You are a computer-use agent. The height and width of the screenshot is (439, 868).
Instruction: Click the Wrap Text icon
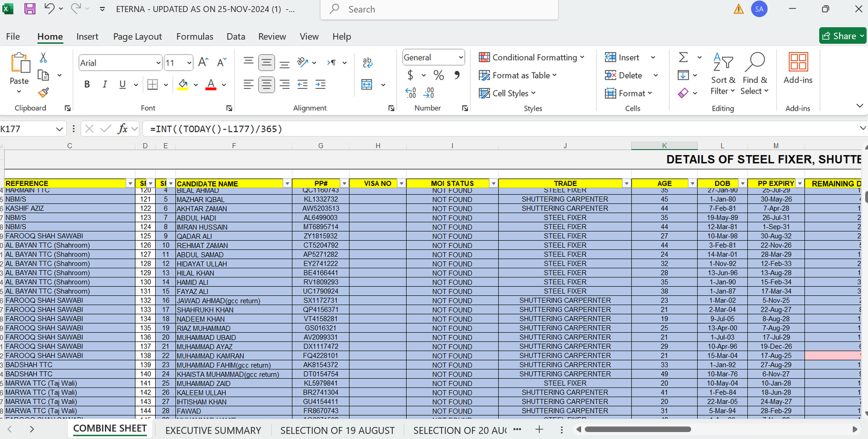(x=368, y=62)
